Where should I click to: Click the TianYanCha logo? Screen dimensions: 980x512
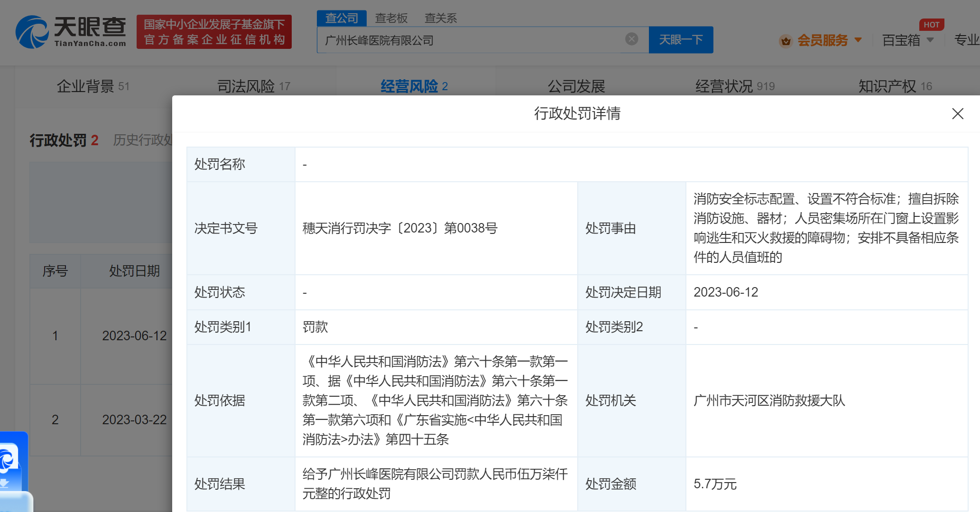click(71, 32)
